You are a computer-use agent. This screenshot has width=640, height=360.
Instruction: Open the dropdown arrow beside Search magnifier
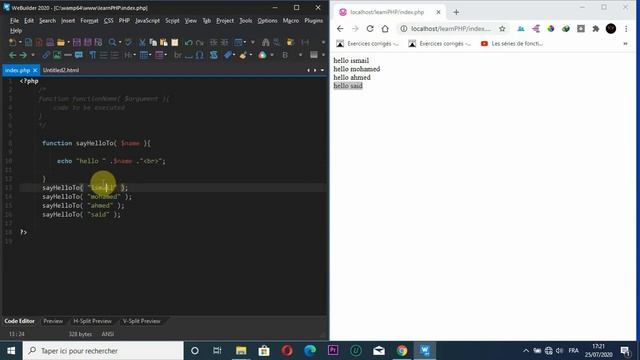click(x=120, y=42)
